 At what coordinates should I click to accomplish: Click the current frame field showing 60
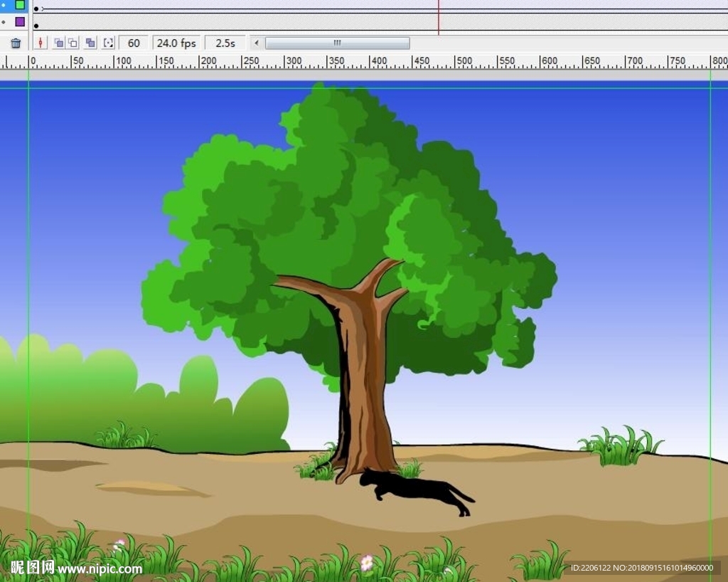[x=134, y=43]
